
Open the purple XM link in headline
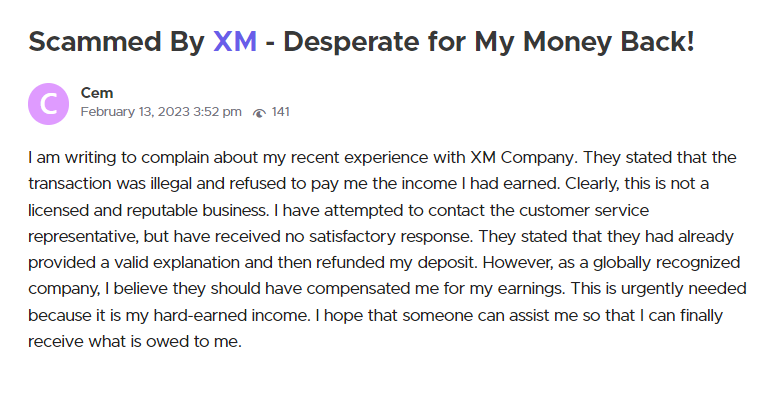point(235,41)
